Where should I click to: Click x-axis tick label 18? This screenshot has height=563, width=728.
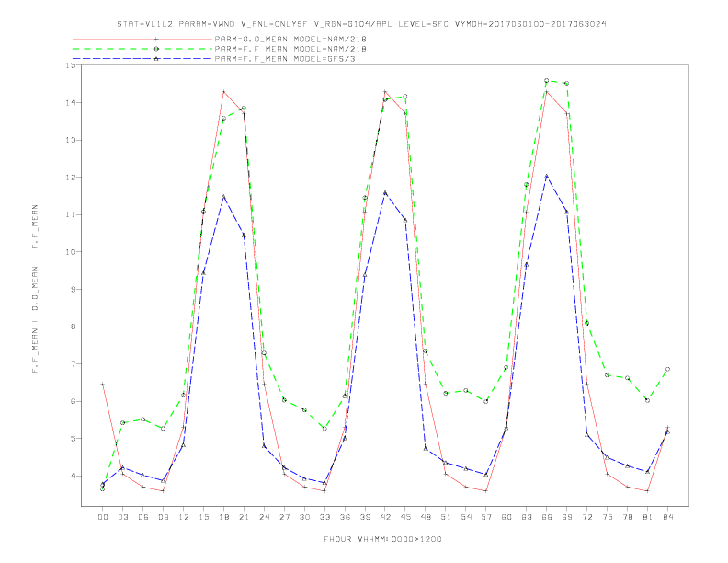(223, 517)
